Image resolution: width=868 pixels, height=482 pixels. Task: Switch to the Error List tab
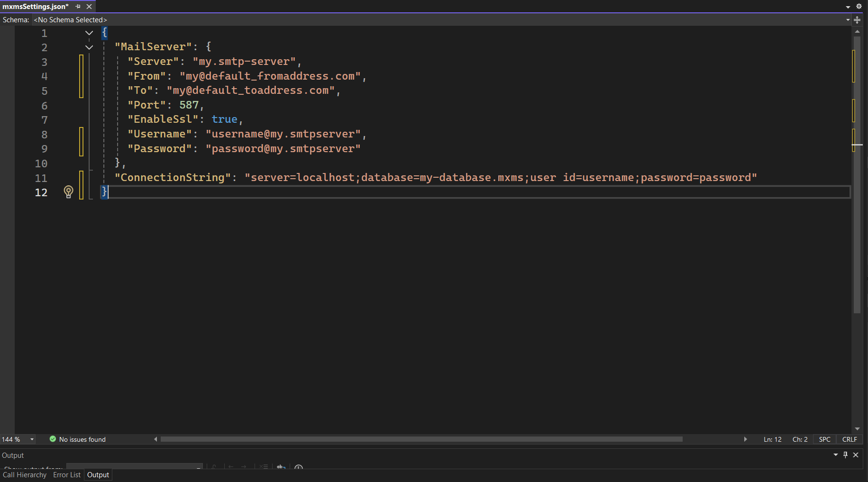[x=67, y=475]
